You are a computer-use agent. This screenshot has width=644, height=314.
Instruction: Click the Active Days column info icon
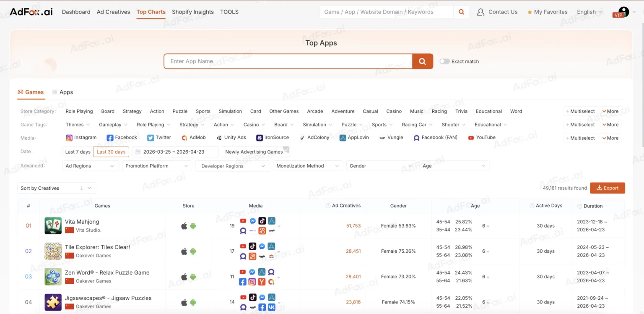532,206
